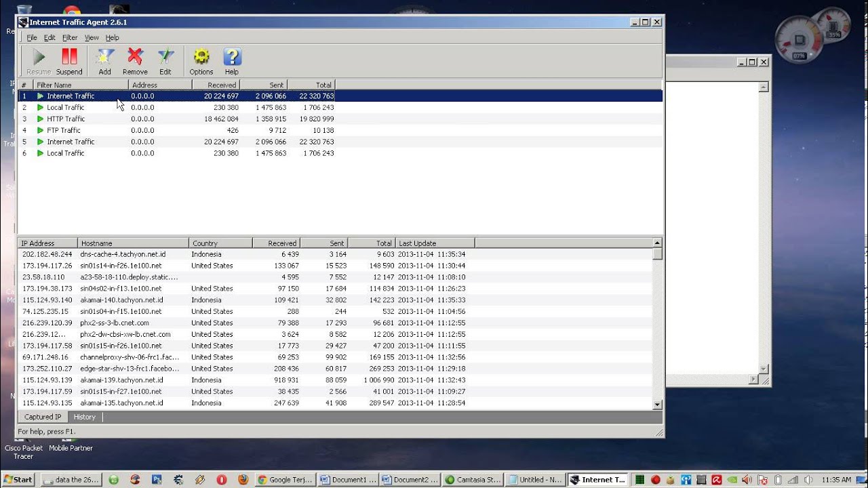Image resolution: width=868 pixels, height=488 pixels.
Task: Open the View menu
Action: point(92,38)
